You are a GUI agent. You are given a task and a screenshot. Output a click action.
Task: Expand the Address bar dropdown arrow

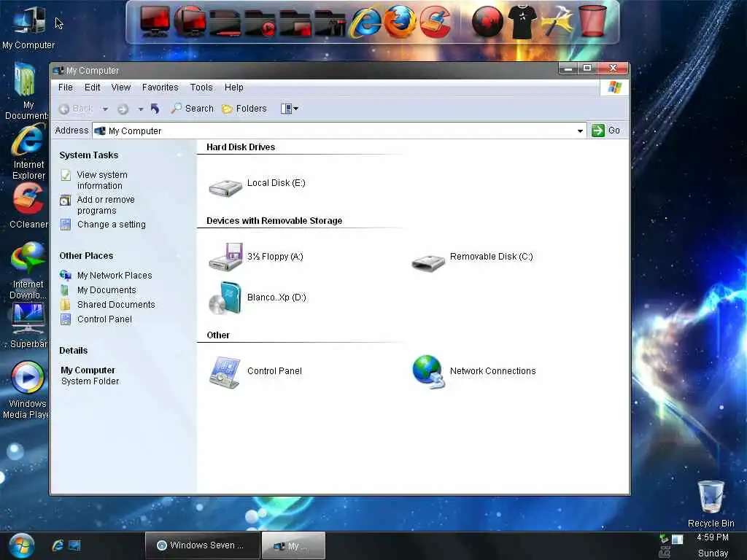pyautogui.click(x=580, y=131)
